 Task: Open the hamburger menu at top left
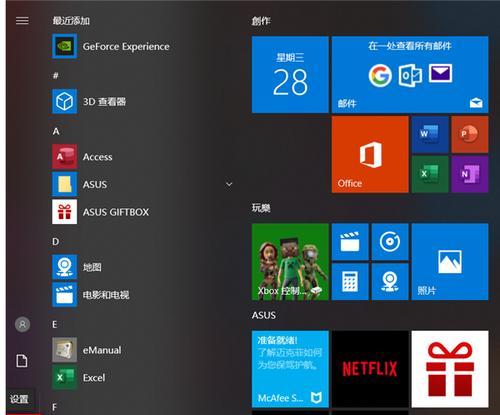[22, 21]
